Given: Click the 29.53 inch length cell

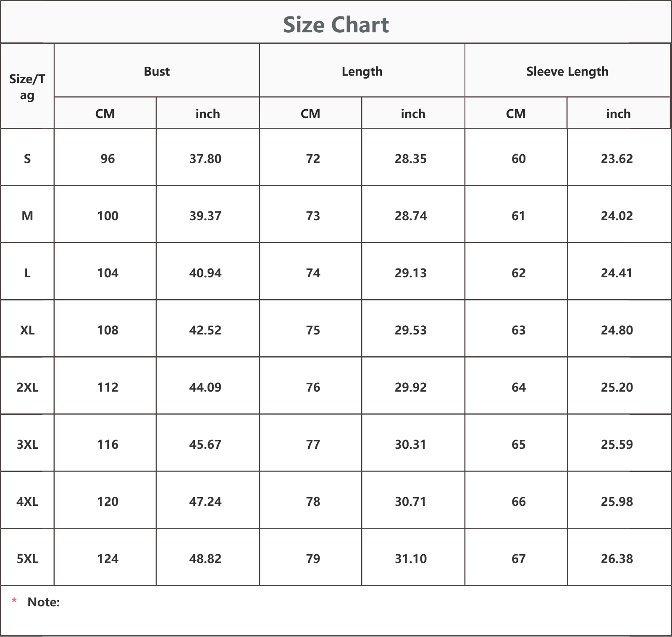Looking at the screenshot, I should [411, 330].
